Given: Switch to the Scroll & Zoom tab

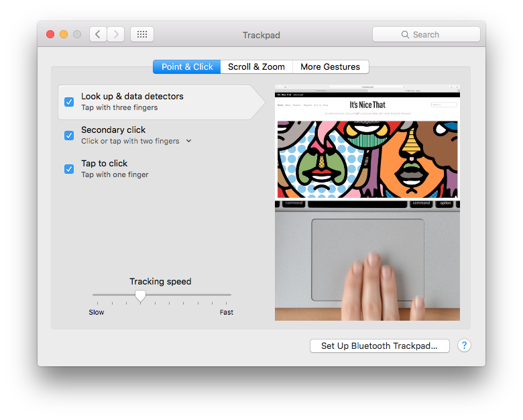Looking at the screenshot, I should tap(256, 67).
